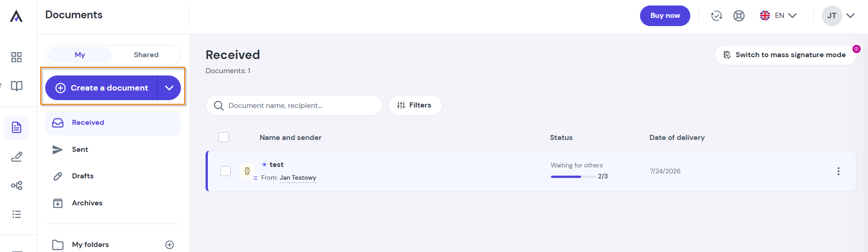The width and height of the screenshot is (868, 252).
Task: Open the list icon in left sidebar
Action: (16, 214)
